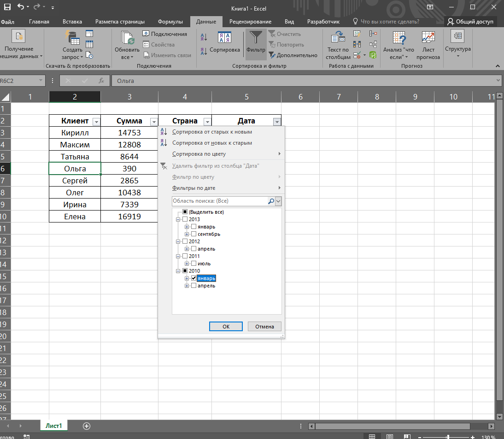Image resolution: width=504 pixels, height=439 pixels.
Task: Open the What-If Analysis icon
Action: [x=399, y=39]
